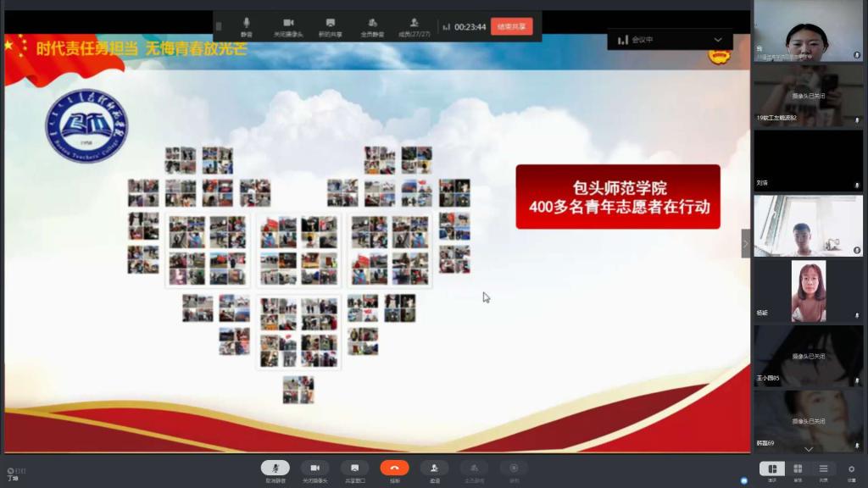This screenshot has width=868, height=488.
Task: Open settings gear at bottom right
Action: pos(851,469)
